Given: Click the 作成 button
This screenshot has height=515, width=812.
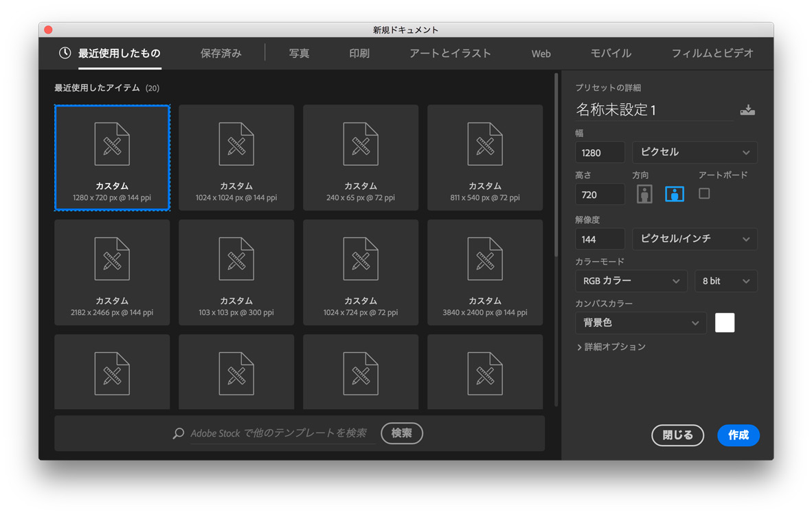Looking at the screenshot, I should coord(738,435).
